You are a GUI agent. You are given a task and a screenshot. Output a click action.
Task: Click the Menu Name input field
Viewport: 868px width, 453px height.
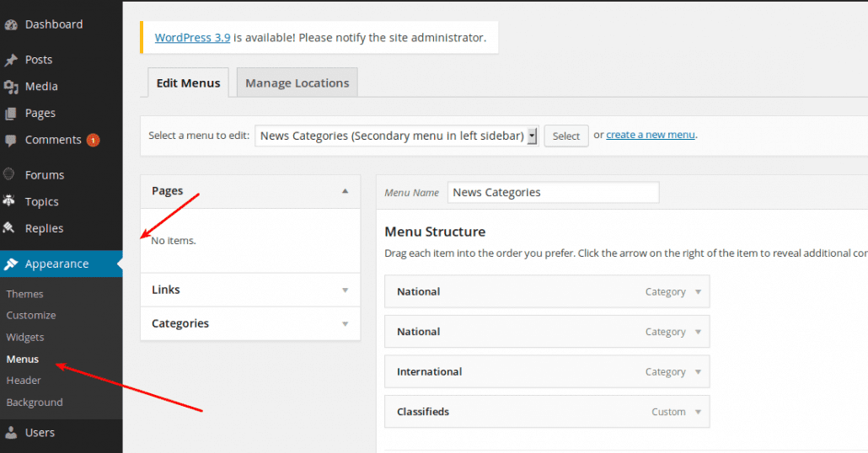[553, 193]
